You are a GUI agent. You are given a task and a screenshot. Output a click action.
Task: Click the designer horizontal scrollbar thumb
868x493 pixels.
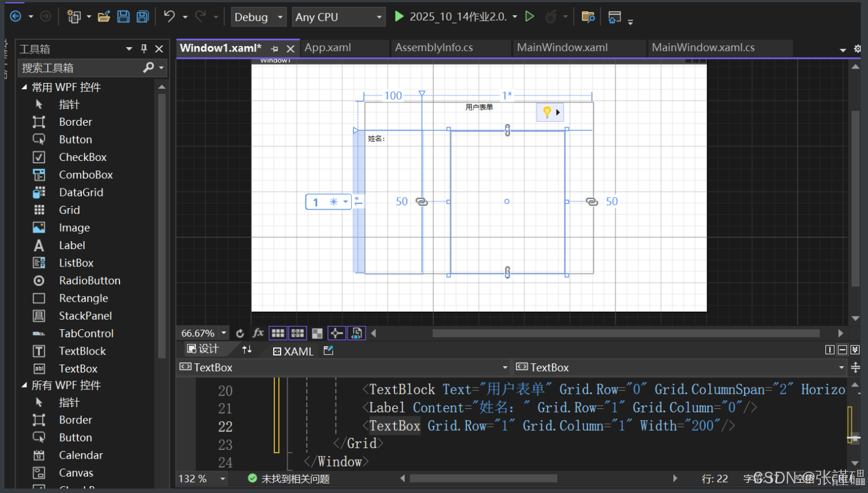coord(626,333)
